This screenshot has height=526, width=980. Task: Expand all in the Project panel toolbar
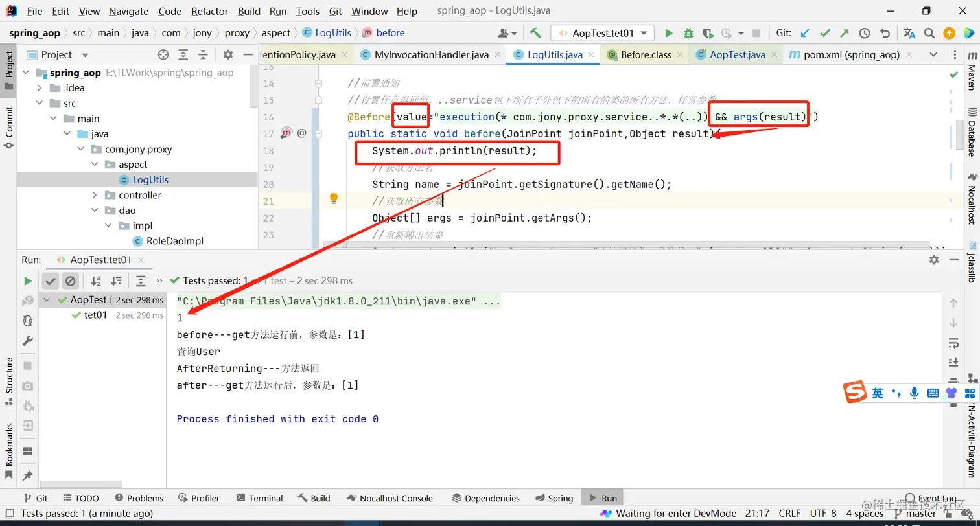(183, 55)
